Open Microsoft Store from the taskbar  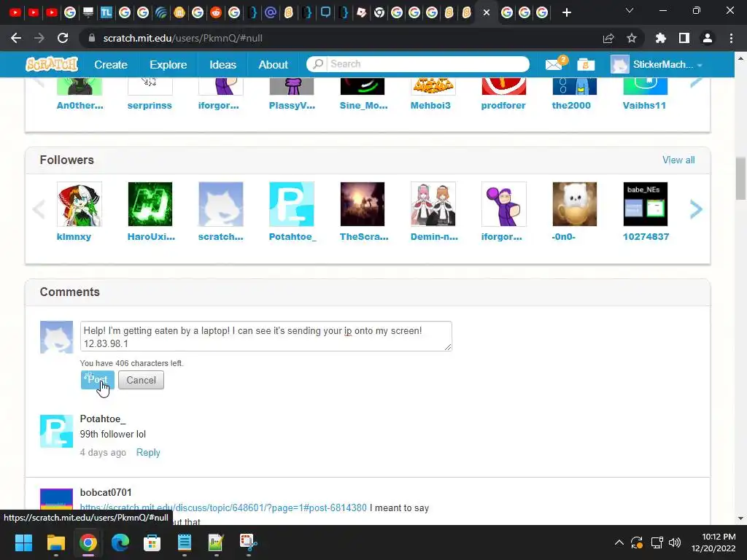[x=152, y=542]
